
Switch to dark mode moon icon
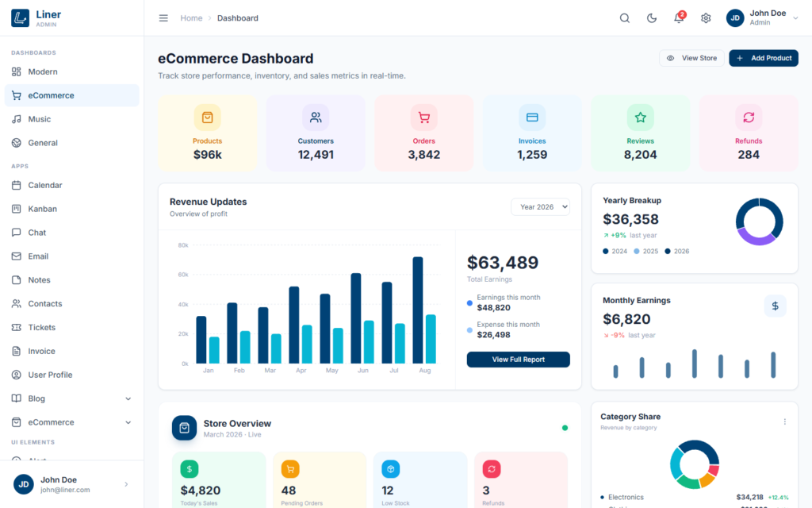pyautogui.click(x=652, y=18)
